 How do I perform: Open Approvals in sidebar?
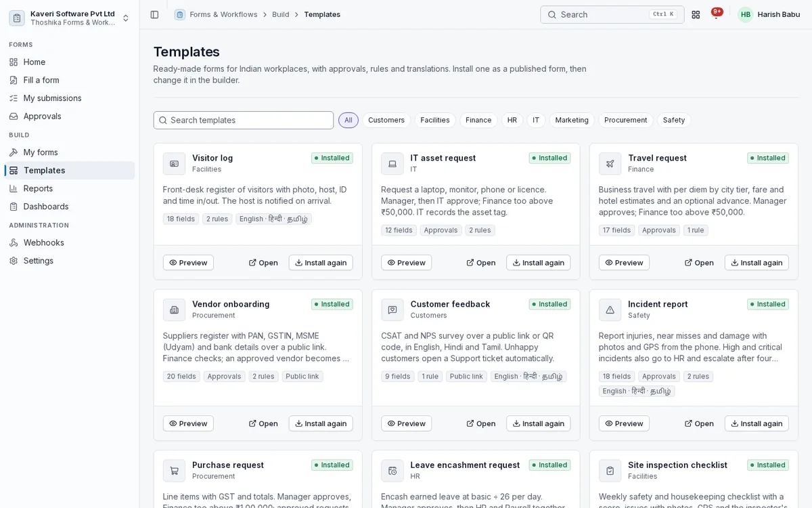tap(70, 116)
